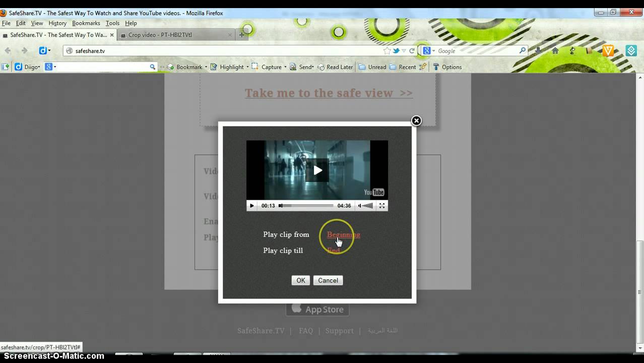This screenshot has width=644, height=363.
Task: Click the Twitter bird icon in address bar
Action: click(x=396, y=51)
